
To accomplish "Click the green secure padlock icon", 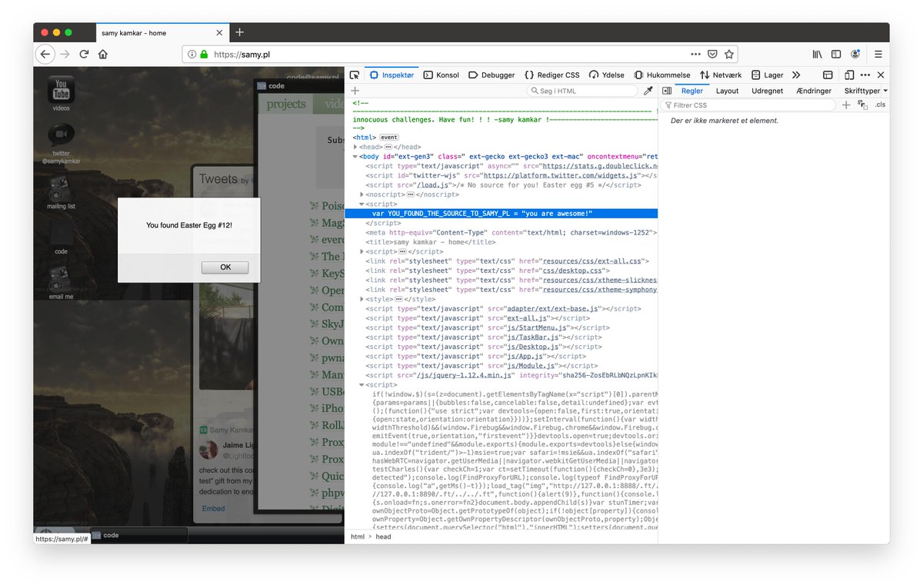I will tap(204, 55).
